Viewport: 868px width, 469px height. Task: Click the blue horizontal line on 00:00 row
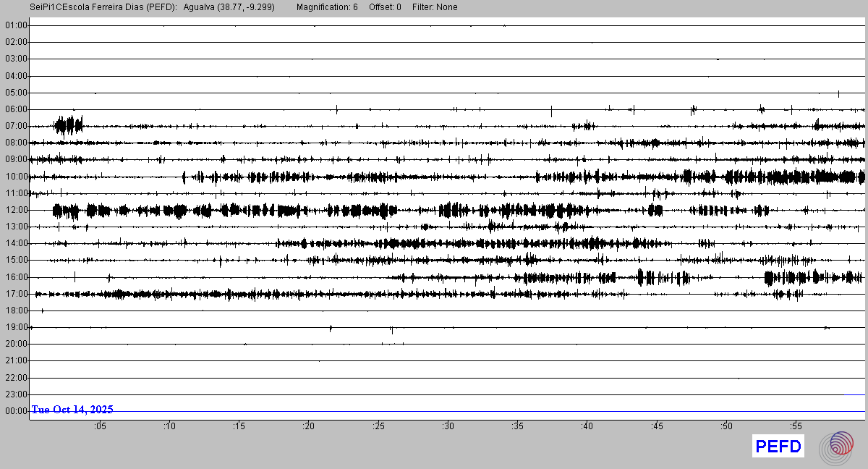tap(506, 412)
